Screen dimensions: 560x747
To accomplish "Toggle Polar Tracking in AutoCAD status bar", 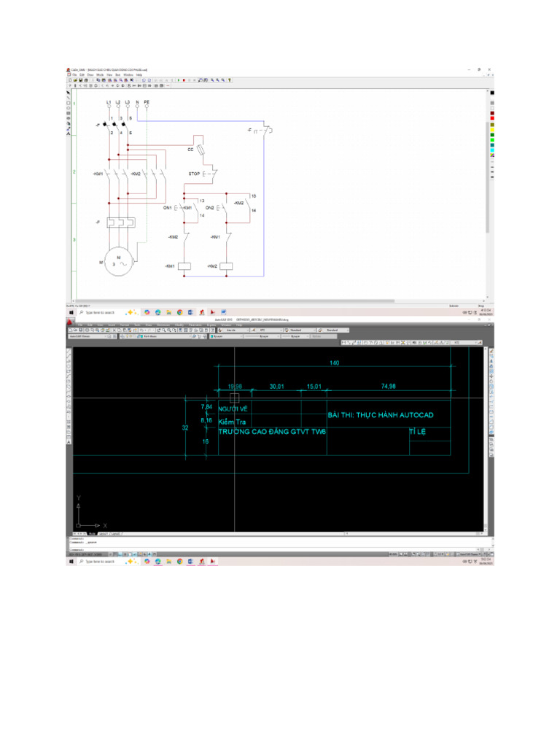I will (x=125, y=554).
